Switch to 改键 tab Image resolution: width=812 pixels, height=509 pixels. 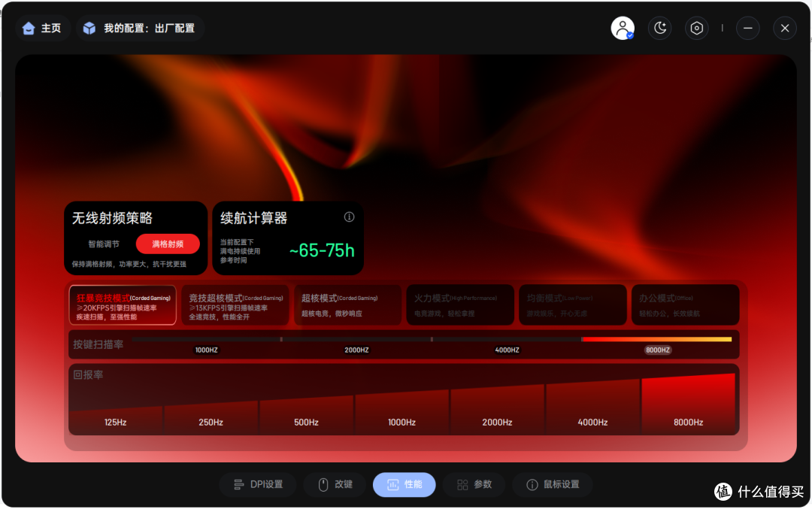point(335,485)
